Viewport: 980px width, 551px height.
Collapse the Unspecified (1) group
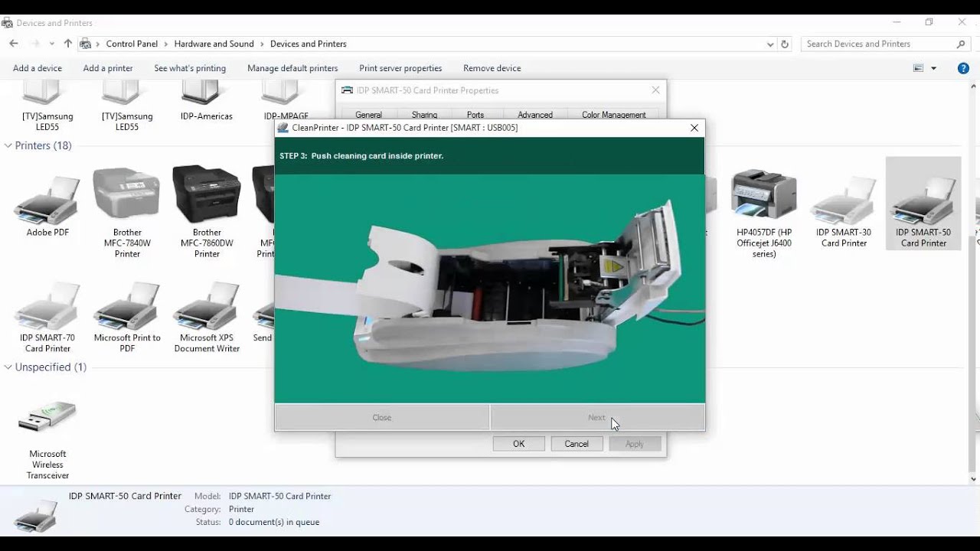pos(8,367)
